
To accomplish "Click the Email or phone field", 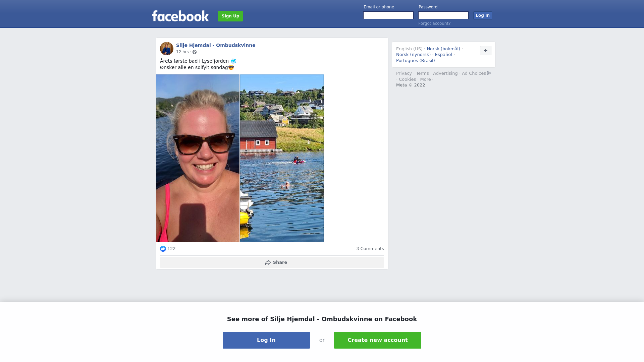I will point(388,15).
